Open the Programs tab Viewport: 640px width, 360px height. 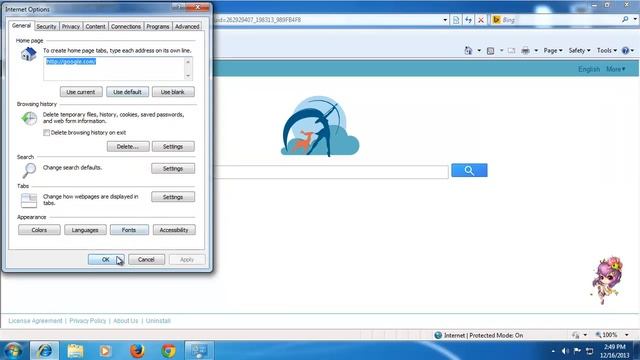tap(158, 27)
